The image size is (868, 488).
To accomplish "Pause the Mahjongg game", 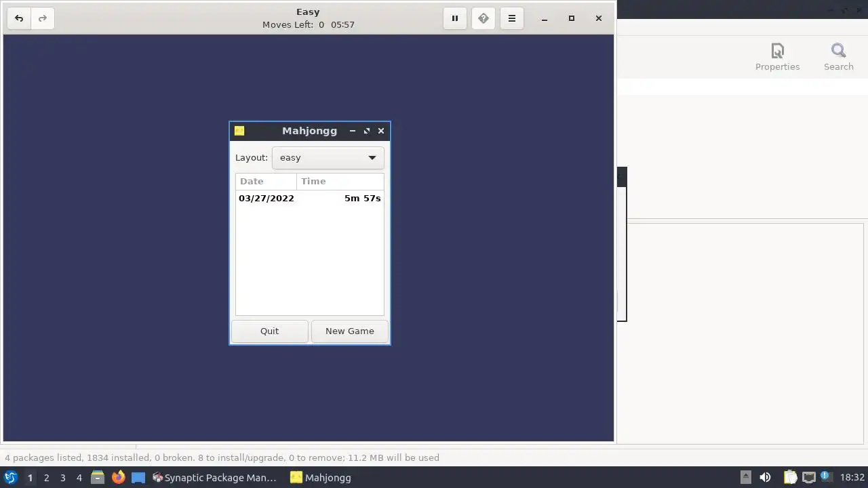I will point(455,18).
